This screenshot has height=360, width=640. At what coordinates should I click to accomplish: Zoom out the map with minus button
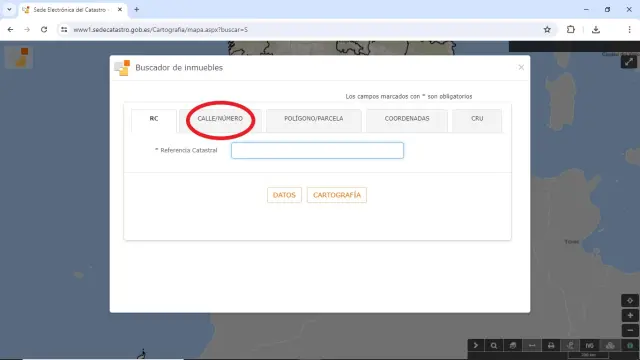pos(630,330)
